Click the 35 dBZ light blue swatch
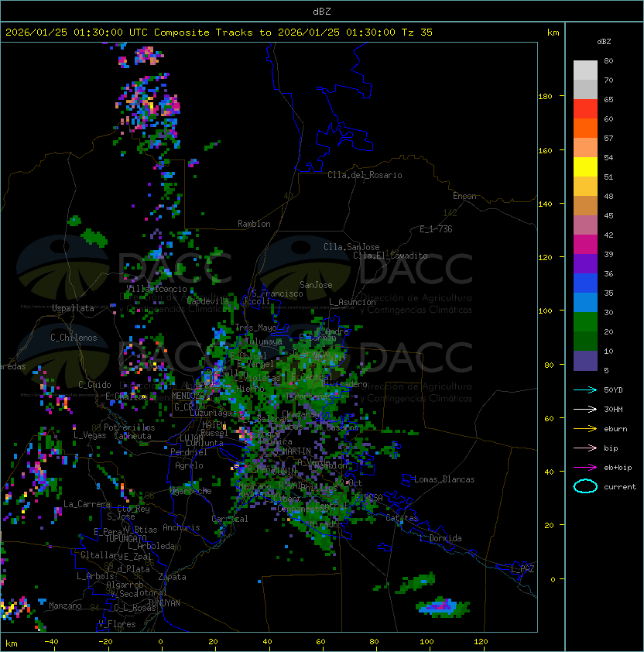Screen dimensions: 644x652 pyautogui.click(x=585, y=302)
